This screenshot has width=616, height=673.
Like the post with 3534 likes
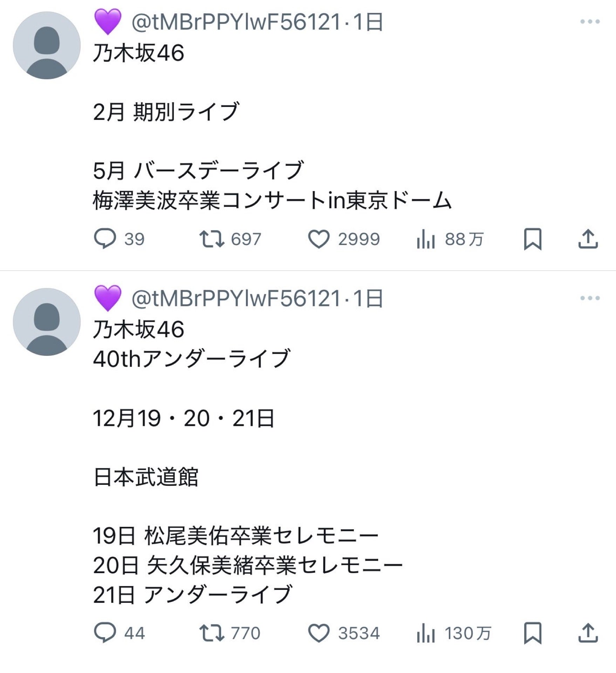pyautogui.click(x=319, y=633)
